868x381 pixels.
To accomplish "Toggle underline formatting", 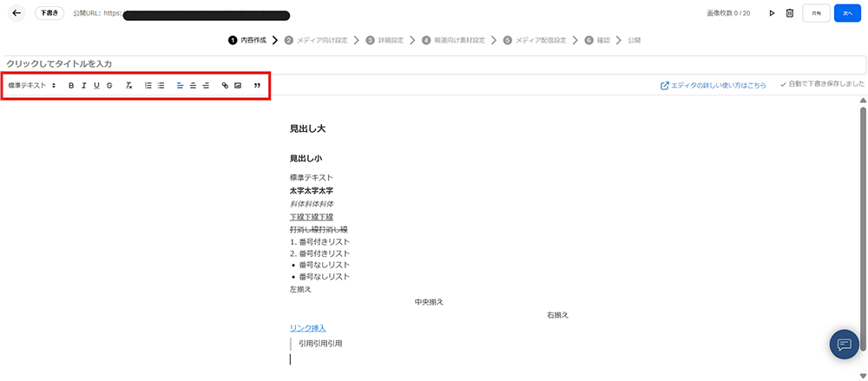I will [x=96, y=86].
